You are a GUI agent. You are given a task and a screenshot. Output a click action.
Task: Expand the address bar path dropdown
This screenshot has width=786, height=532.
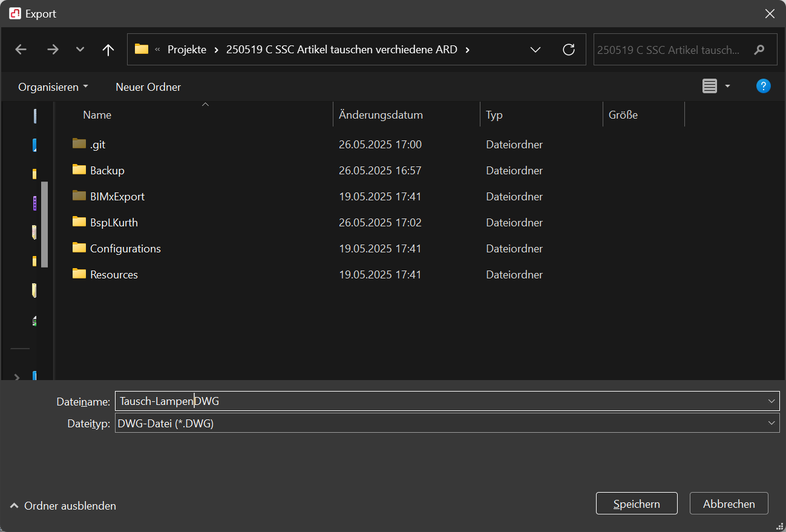[x=535, y=50]
